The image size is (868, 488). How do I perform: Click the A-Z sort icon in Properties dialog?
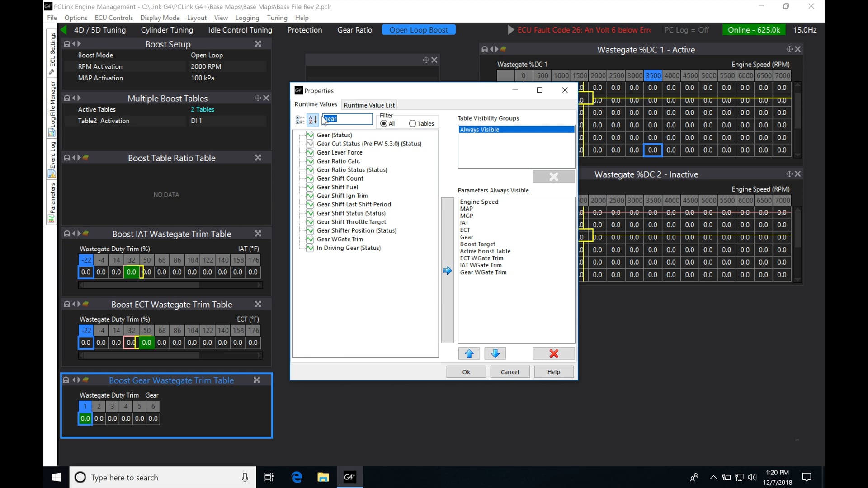312,120
